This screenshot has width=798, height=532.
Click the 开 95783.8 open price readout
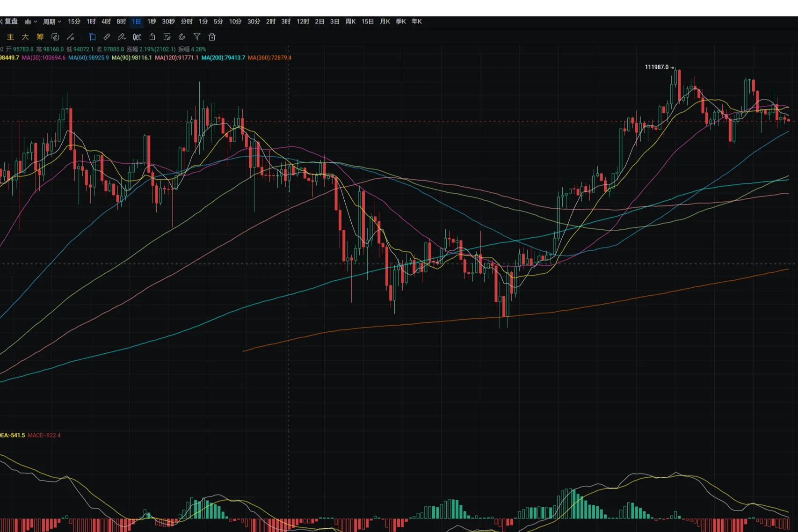(x=20, y=49)
